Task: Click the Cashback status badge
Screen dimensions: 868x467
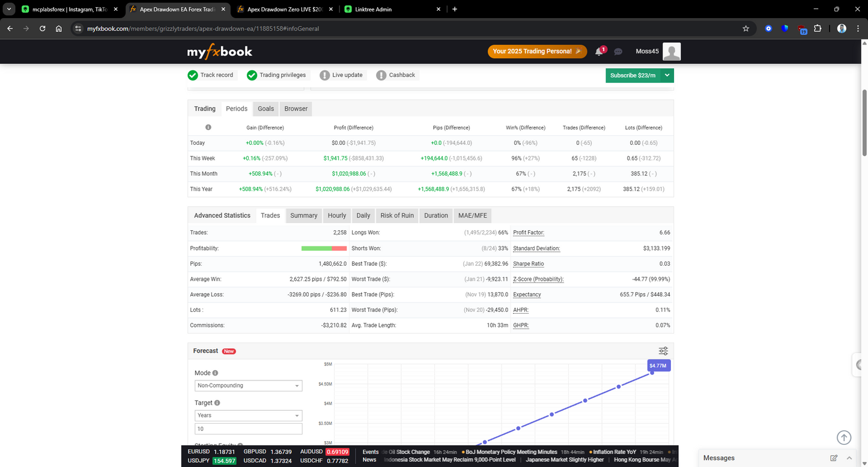Action: [x=396, y=75]
